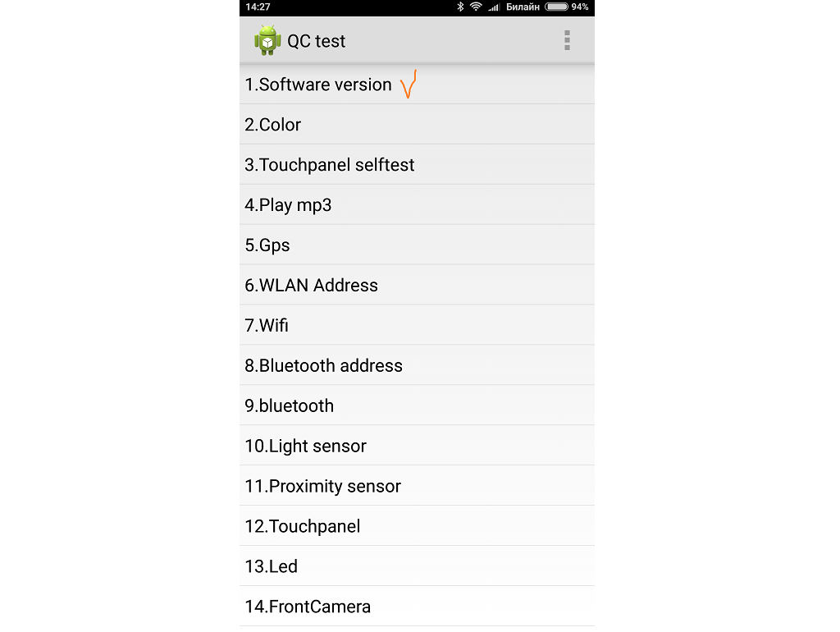The height and width of the screenshot is (632, 840).
Task: Select the Wifi test
Action: pos(267,326)
